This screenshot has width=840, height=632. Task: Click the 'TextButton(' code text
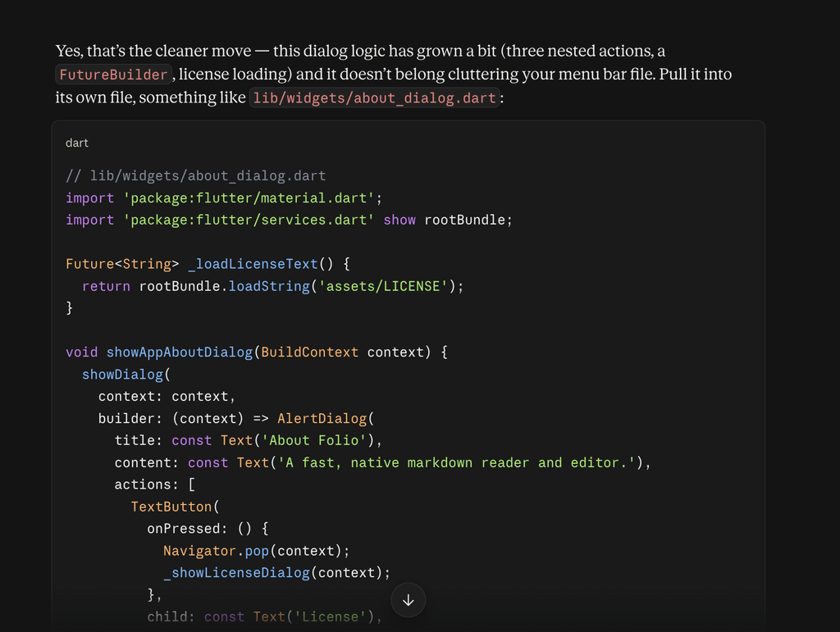tap(176, 507)
